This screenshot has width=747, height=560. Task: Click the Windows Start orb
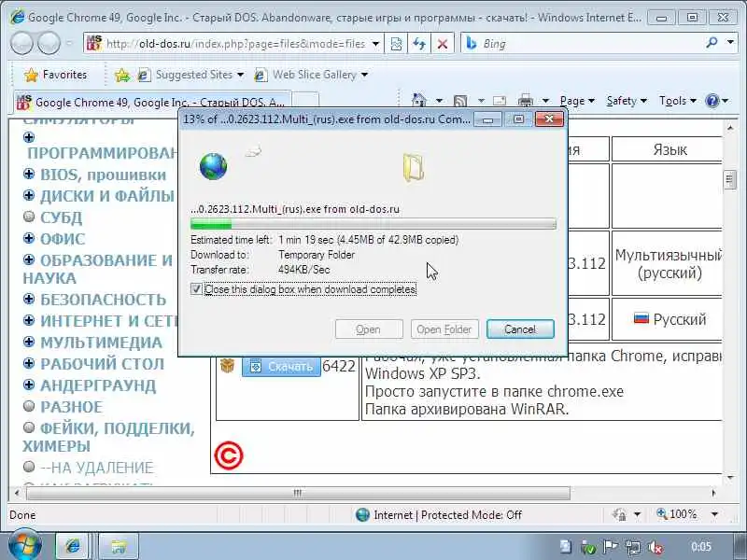click(x=24, y=545)
